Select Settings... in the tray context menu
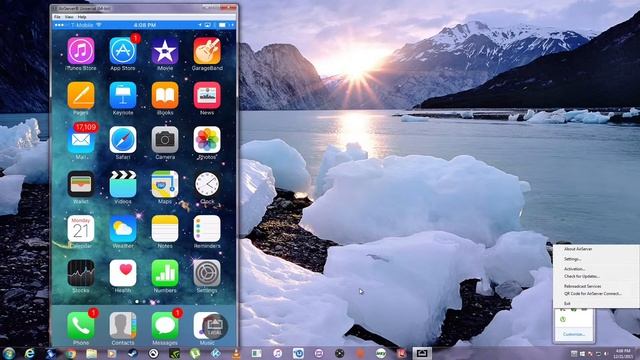This screenshot has height=360, width=640. [x=572, y=259]
